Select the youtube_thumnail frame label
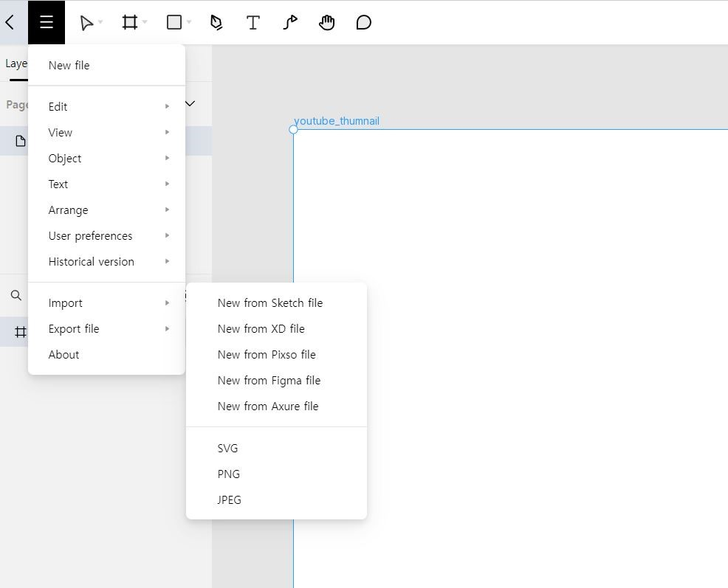 [x=337, y=121]
